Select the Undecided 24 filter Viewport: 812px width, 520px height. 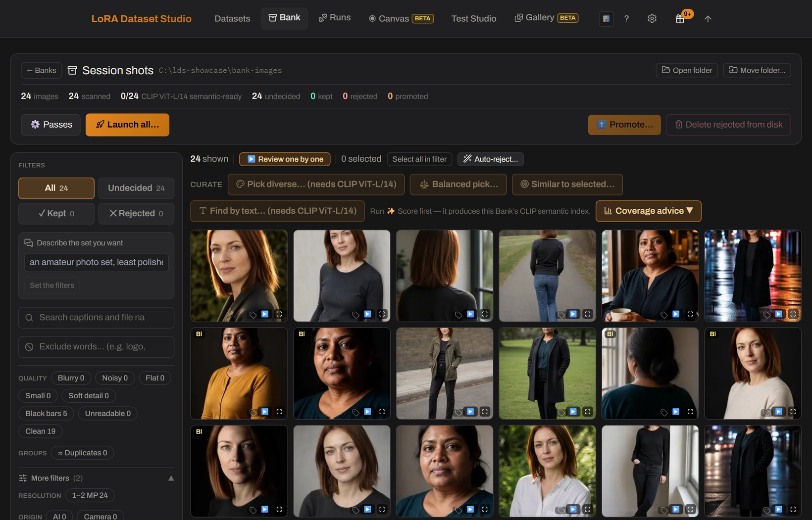click(x=136, y=188)
